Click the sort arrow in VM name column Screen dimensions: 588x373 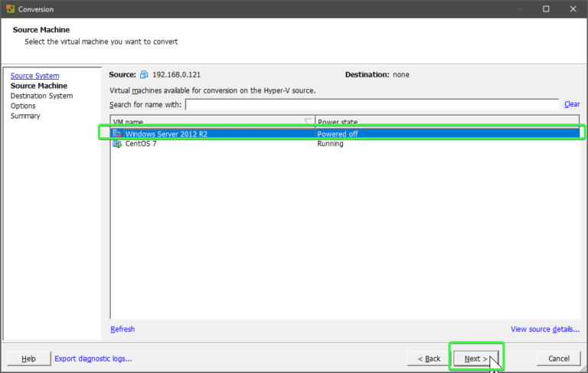click(x=308, y=122)
